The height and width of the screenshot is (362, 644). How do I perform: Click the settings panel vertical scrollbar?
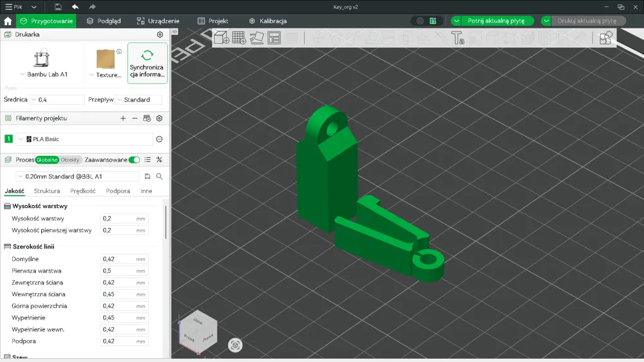(x=166, y=222)
